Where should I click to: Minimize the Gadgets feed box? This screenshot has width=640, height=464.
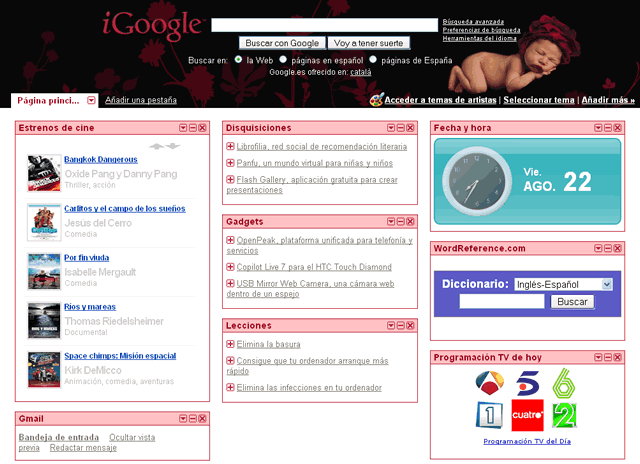[x=401, y=222]
